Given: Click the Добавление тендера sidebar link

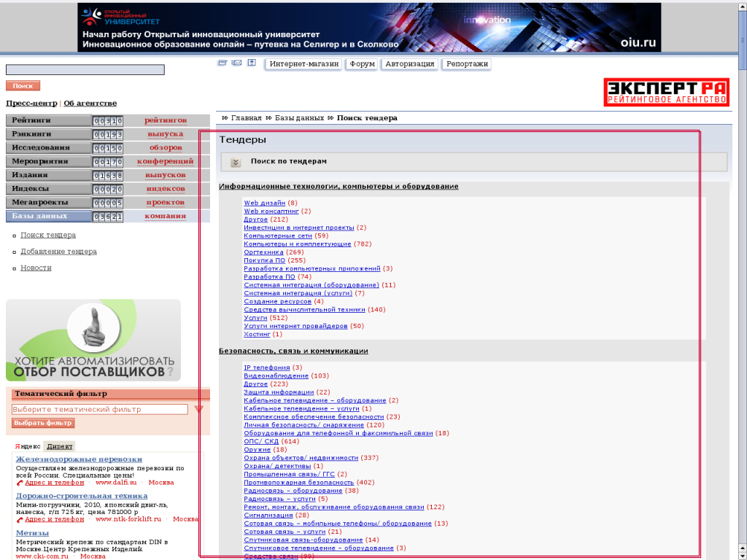Looking at the screenshot, I should 58,252.
